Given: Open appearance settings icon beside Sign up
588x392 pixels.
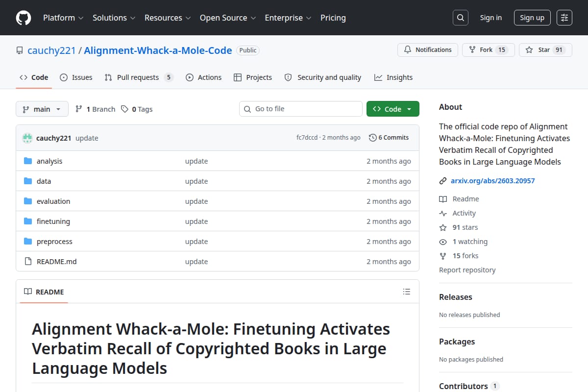Looking at the screenshot, I should click(x=564, y=18).
